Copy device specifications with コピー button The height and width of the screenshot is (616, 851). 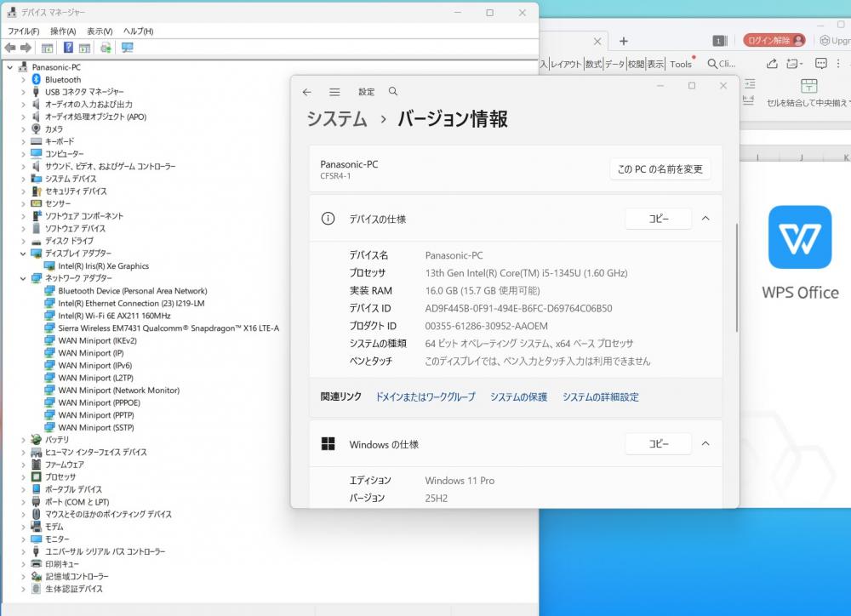pos(659,218)
